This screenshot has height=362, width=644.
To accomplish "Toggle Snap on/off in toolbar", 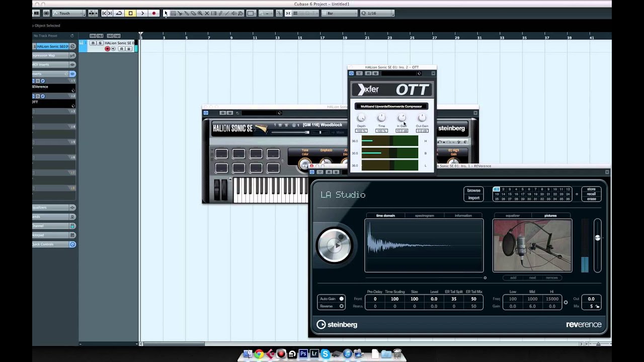I will 288,13.
